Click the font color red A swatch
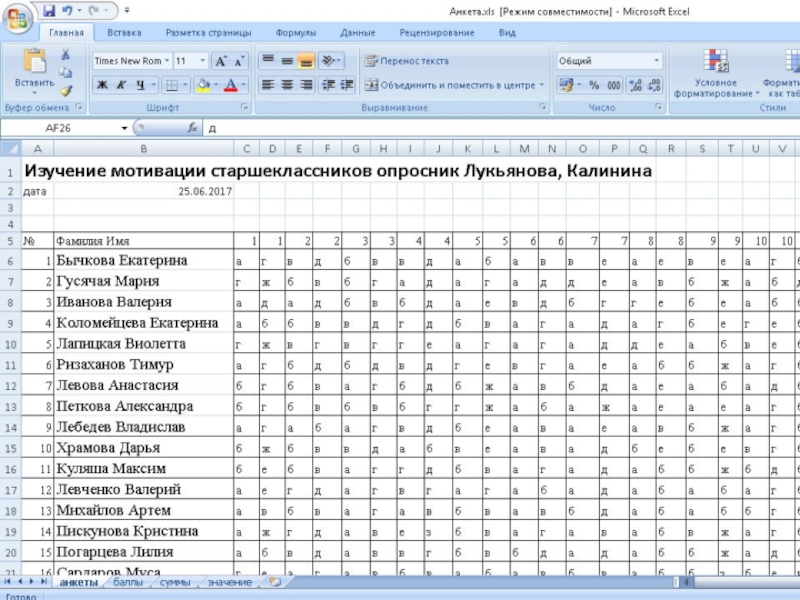The height and width of the screenshot is (600, 800). tap(231, 86)
